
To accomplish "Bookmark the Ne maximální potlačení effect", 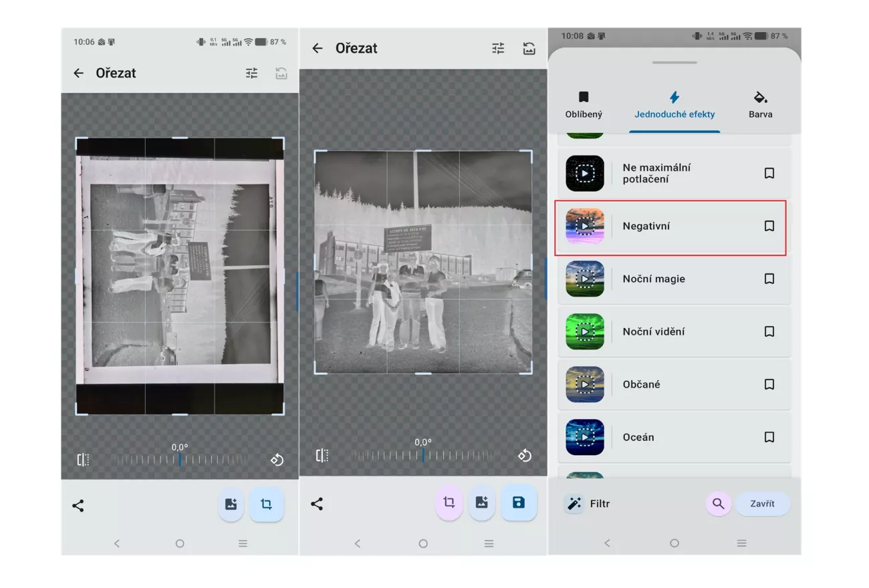I will 769,174.
